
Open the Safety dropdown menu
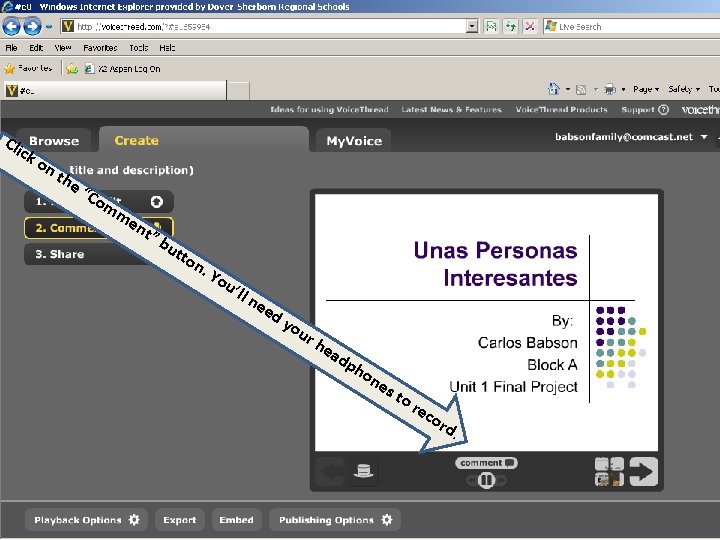684,89
